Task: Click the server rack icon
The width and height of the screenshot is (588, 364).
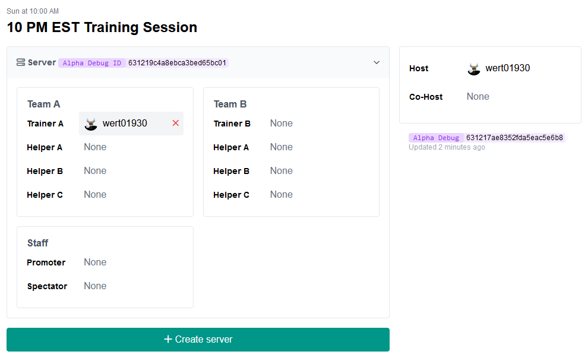Action: (x=21, y=62)
